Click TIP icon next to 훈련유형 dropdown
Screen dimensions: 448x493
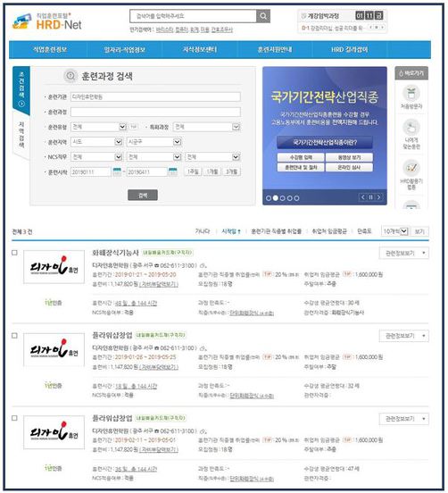click(134, 127)
